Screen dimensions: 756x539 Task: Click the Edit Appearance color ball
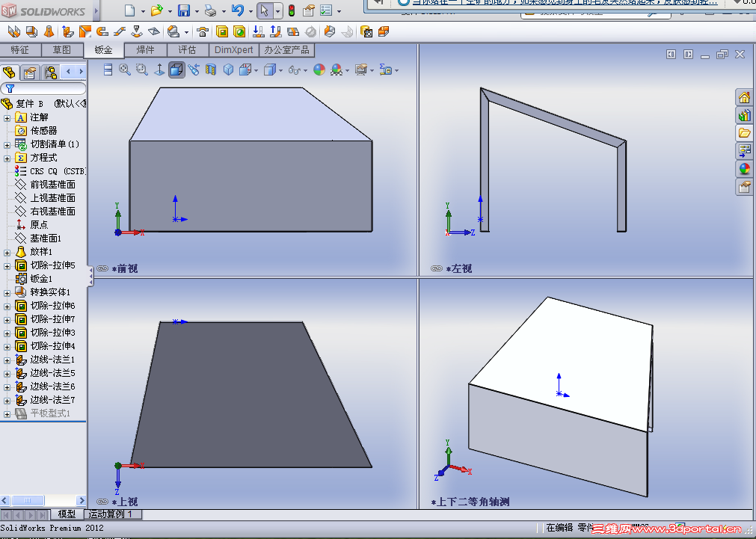(319, 70)
